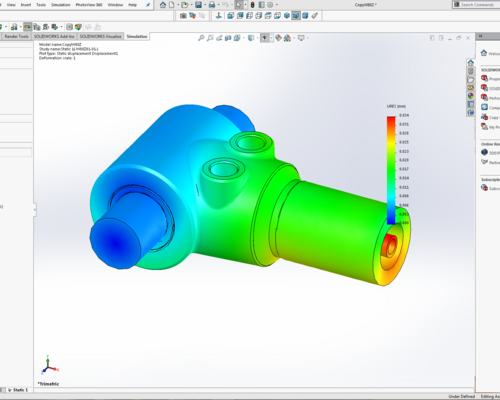Click Copy Settings link in task pane

(x=491, y=117)
